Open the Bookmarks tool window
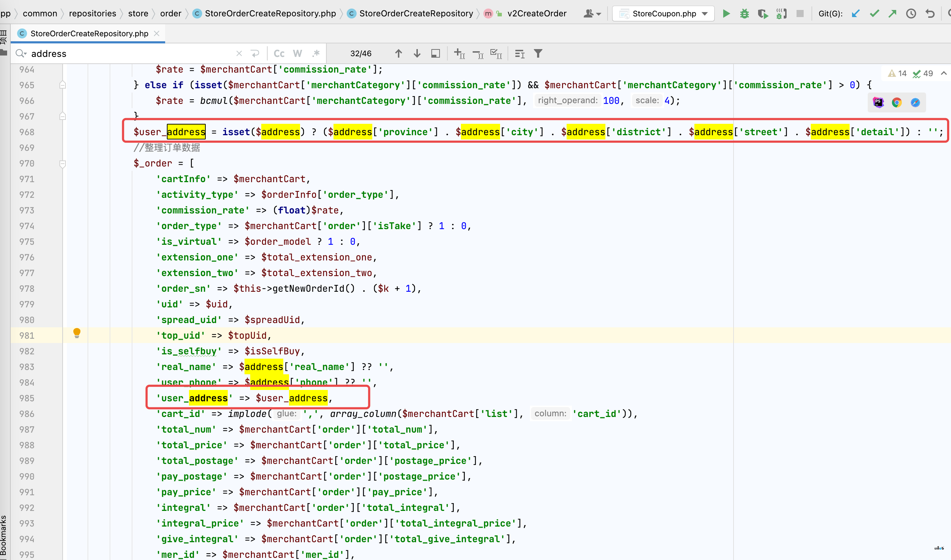Viewport: 951px width, 560px height. click(4, 536)
